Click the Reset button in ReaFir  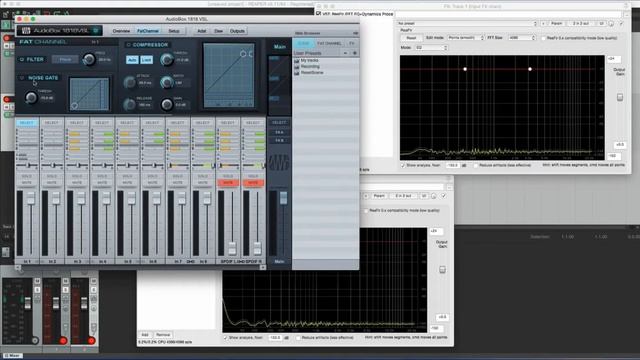(x=411, y=38)
